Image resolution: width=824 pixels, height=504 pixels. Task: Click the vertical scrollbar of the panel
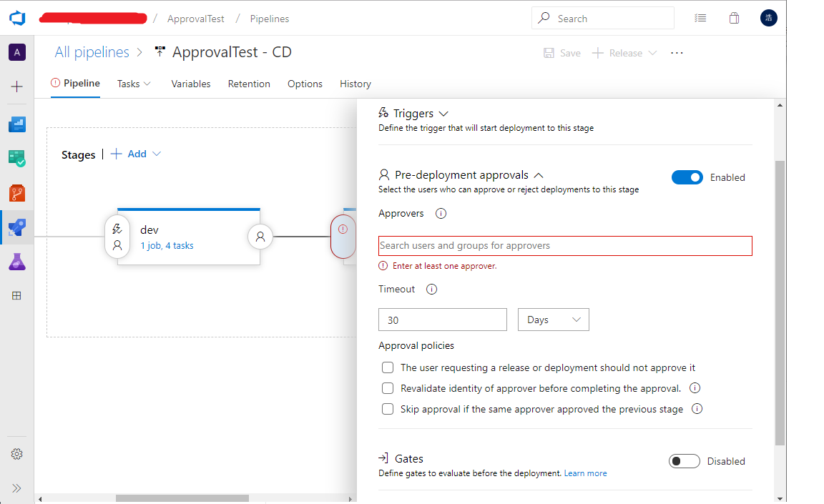780,303
